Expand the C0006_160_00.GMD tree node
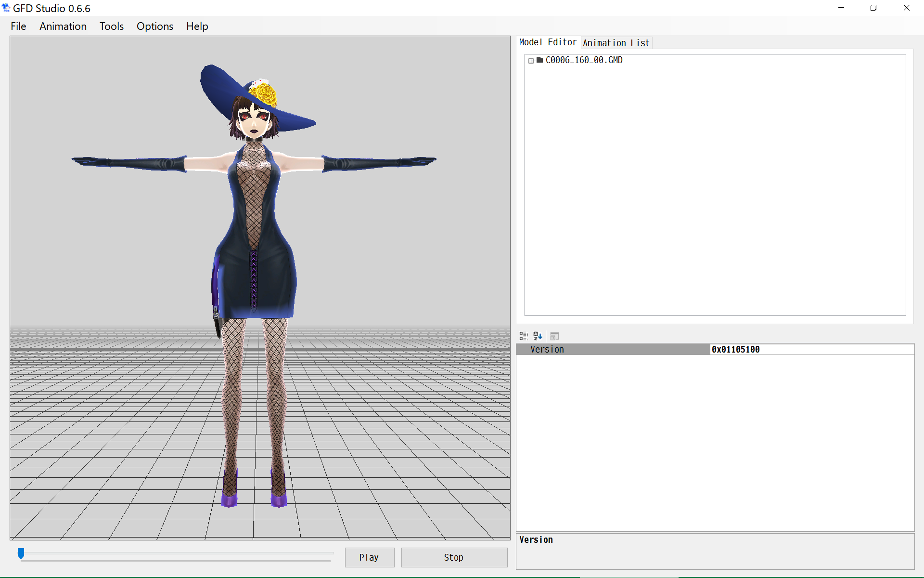This screenshot has width=924, height=578. [530, 61]
